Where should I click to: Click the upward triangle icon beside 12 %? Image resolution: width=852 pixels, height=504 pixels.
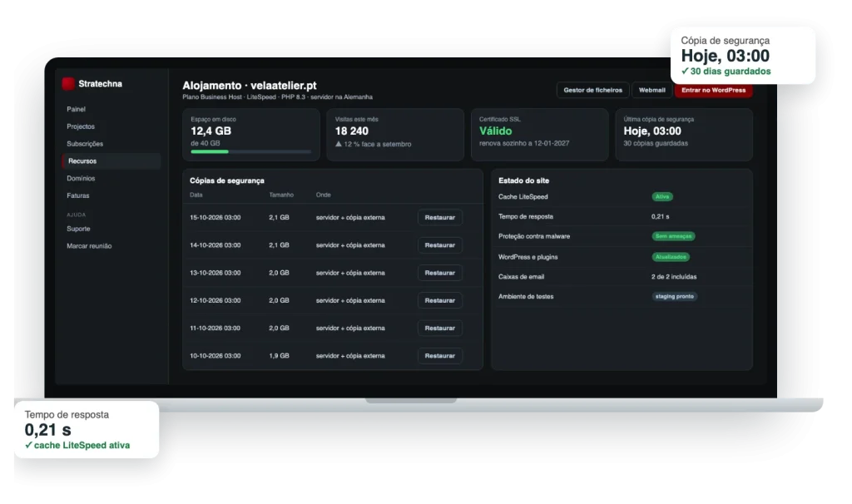click(339, 144)
